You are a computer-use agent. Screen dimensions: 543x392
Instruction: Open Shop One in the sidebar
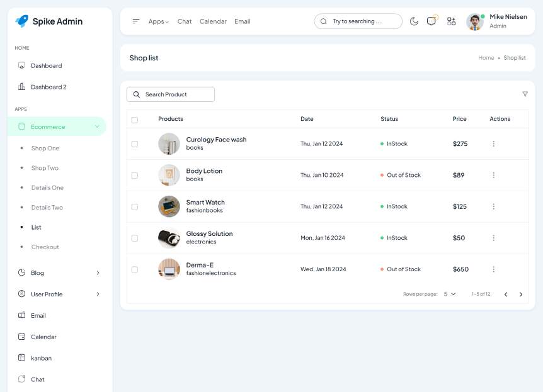[x=45, y=148]
